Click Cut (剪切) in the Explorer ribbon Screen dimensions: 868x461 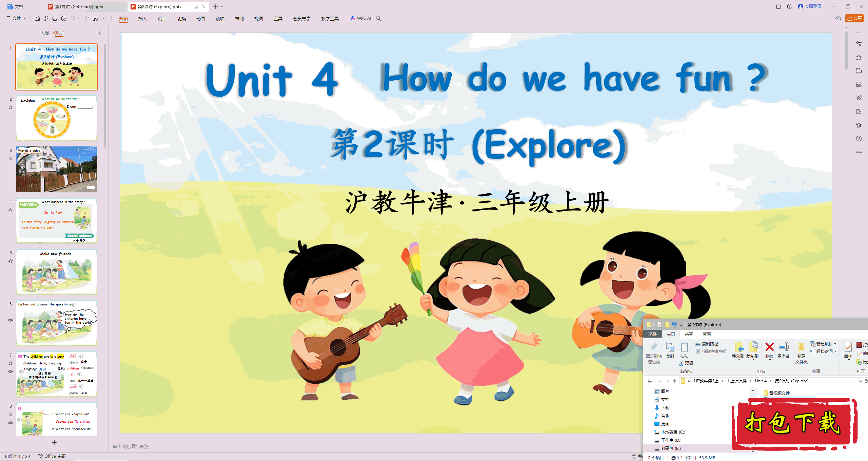coord(686,363)
